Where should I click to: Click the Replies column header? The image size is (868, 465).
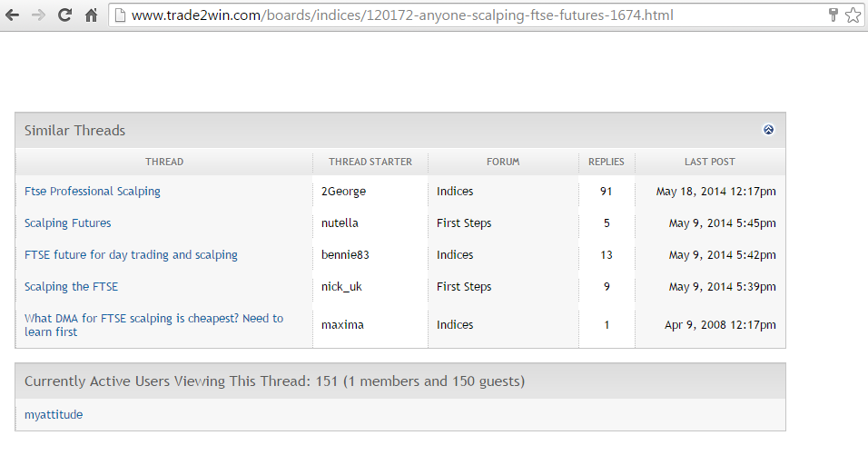[x=607, y=162]
